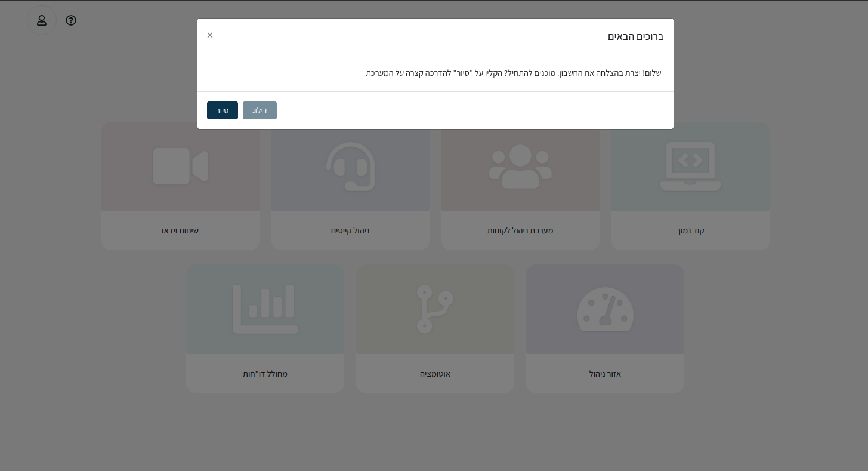Image resolution: width=868 pixels, height=471 pixels.
Task: Click the ניהול קייסים tile label
Action: pos(350,230)
